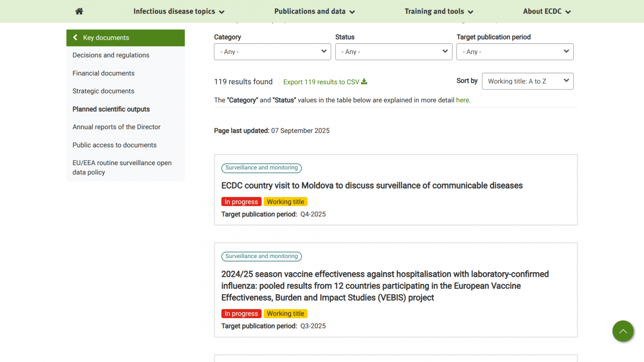This screenshot has width=644, height=362.
Task: Click the 'here' explanation link
Action: click(x=462, y=100)
